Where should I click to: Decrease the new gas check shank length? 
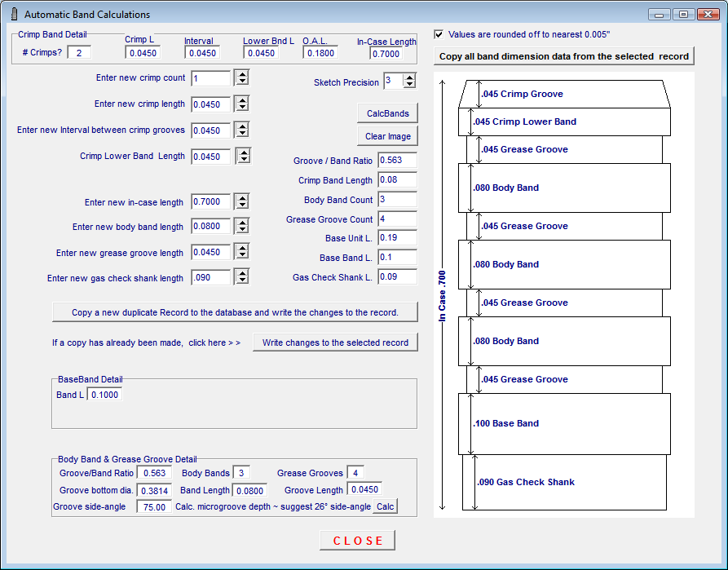pyautogui.click(x=242, y=281)
